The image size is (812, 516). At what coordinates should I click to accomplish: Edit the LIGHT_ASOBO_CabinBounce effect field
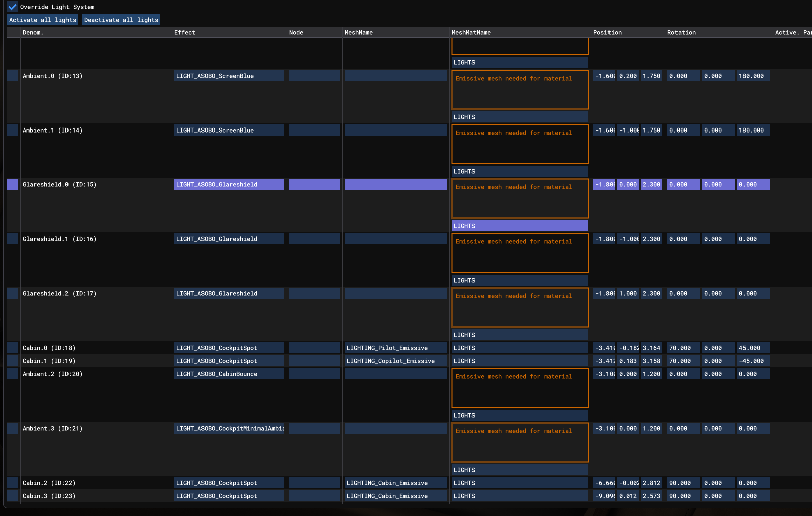pos(229,374)
